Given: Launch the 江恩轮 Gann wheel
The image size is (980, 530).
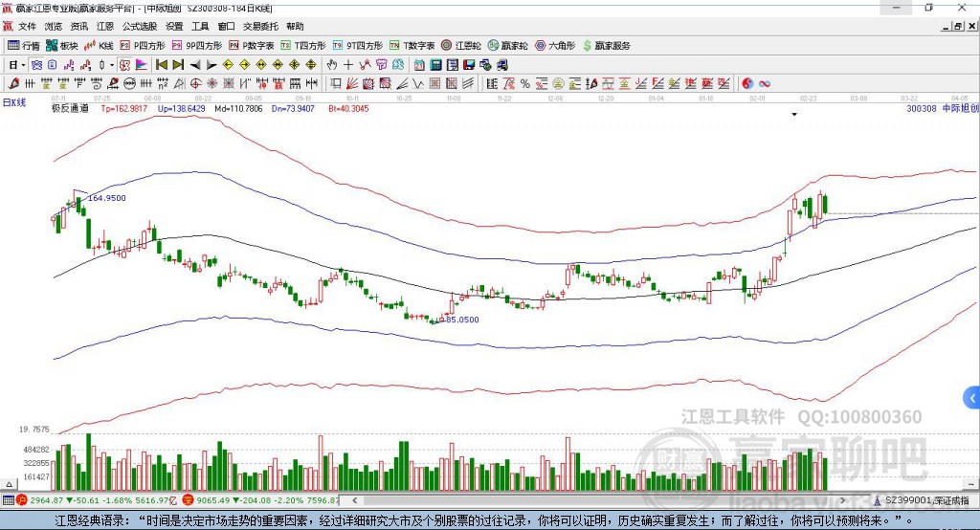Looking at the screenshot, I should point(461,46).
